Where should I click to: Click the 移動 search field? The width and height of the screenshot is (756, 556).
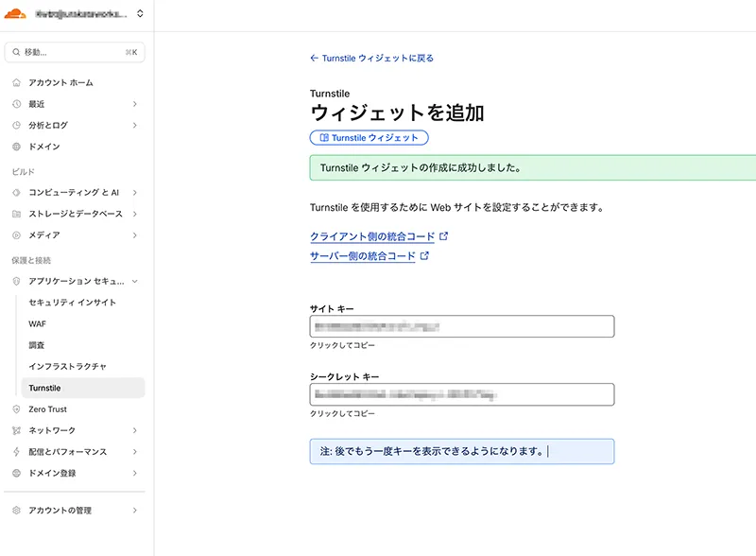(76, 52)
